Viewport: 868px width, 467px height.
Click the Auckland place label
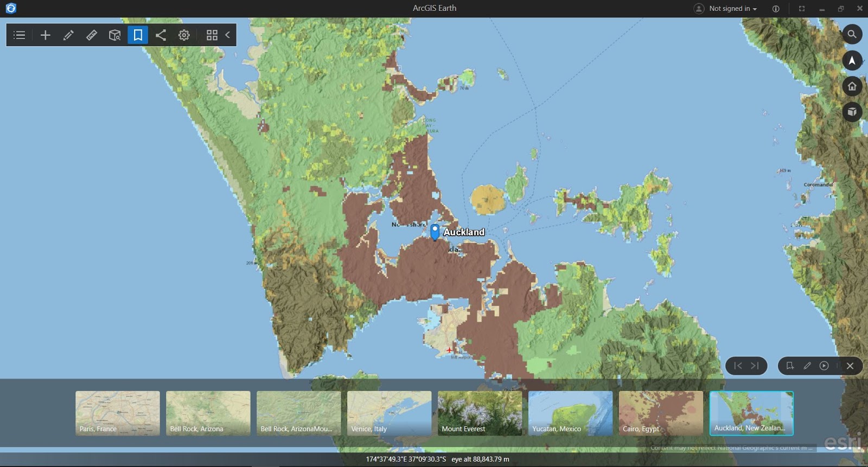pos(464,232)
